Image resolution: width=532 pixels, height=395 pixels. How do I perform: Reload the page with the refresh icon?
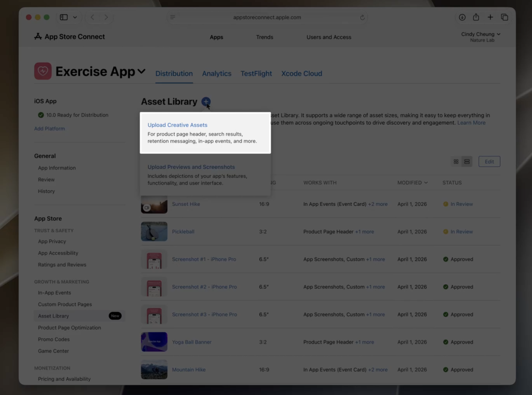click(x=362, y=17)
